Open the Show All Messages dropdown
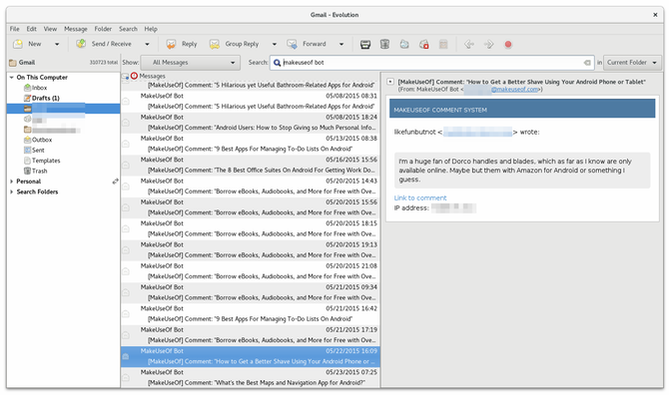The height and width of the screenshot is (395, 669). (x=190, y=63)
